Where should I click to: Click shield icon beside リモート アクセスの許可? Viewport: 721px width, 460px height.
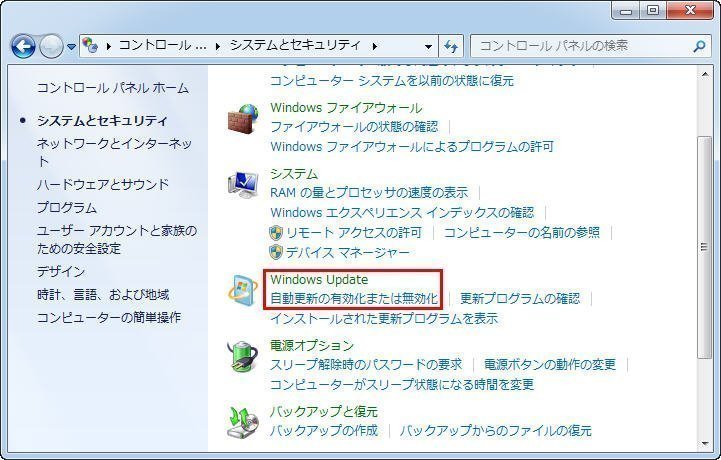[275, 233]
